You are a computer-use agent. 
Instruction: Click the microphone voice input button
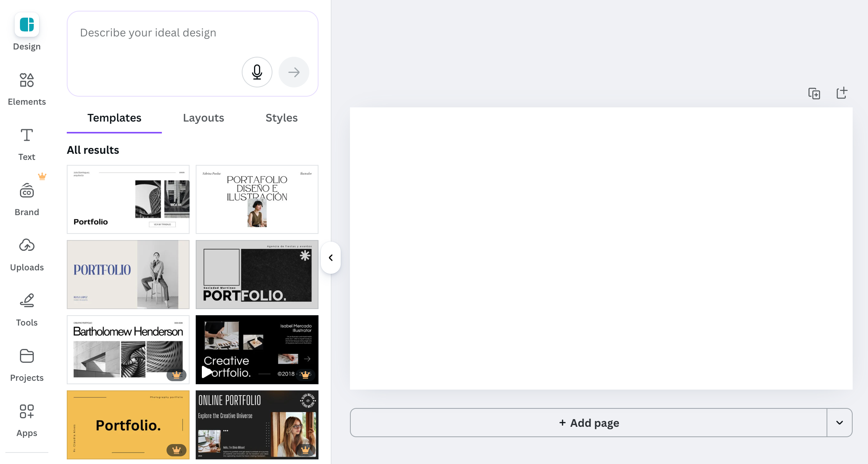[257, 72]
